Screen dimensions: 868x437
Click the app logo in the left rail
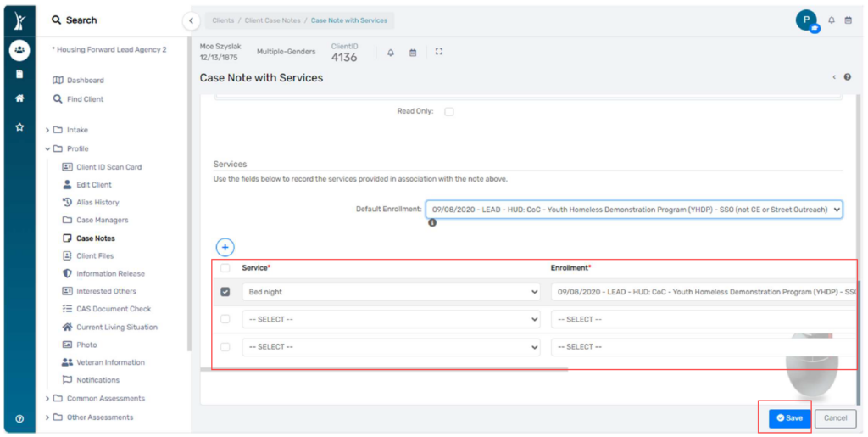pyautogui.click(x=19, y=21)
